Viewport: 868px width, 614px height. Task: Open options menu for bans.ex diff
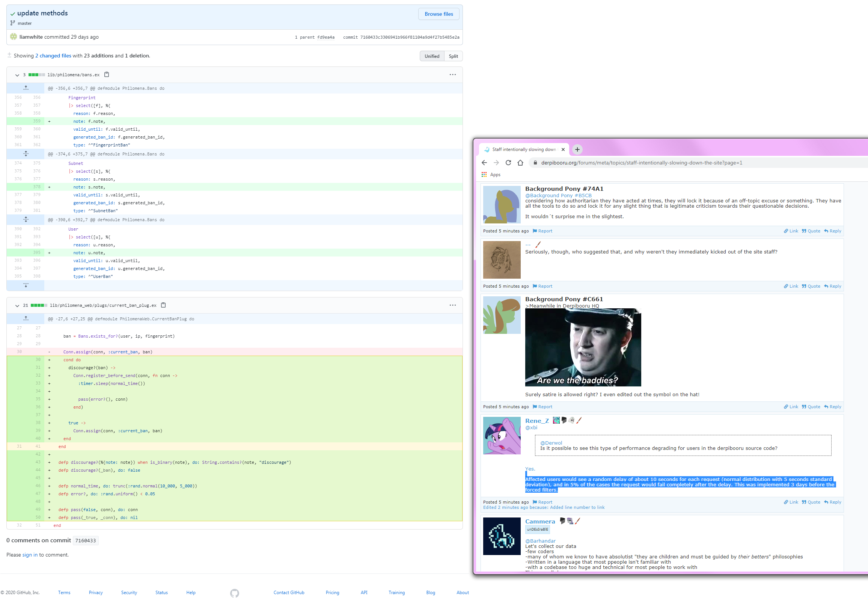pyautogui.click(x=452, y=74)
